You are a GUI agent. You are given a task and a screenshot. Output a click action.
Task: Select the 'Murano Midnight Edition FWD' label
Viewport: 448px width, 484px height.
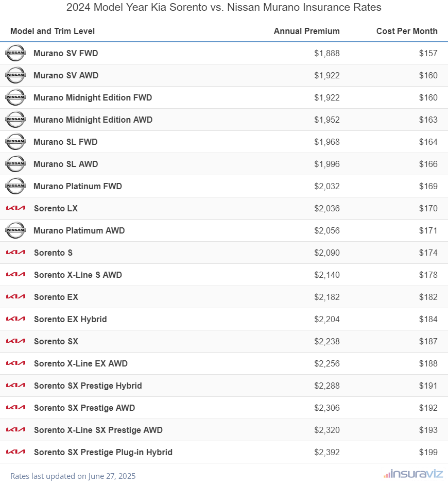(x=93, y=98)
